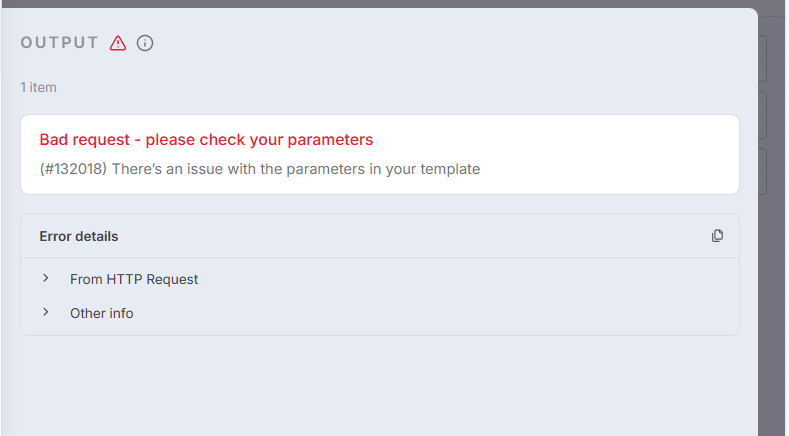Viewport: 789px width, 436px height.
Task: Click the top dimmed box behind the panel
Action: [x=762, y=58]
